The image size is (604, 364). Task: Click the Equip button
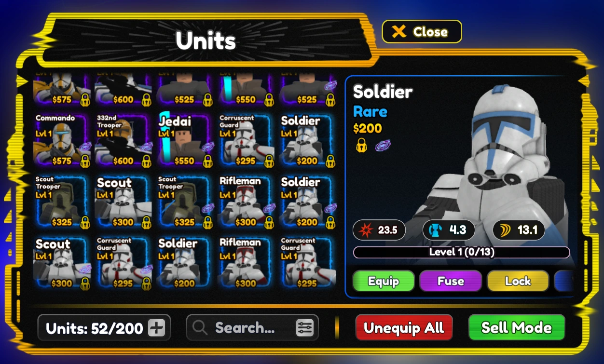point(384,281)
